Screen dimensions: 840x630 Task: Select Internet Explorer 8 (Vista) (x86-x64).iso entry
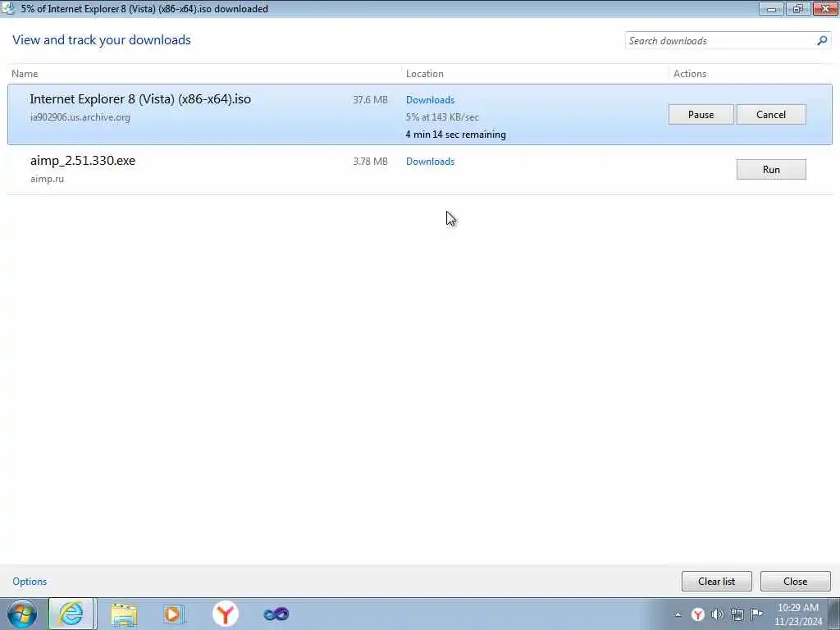[419, 114]
